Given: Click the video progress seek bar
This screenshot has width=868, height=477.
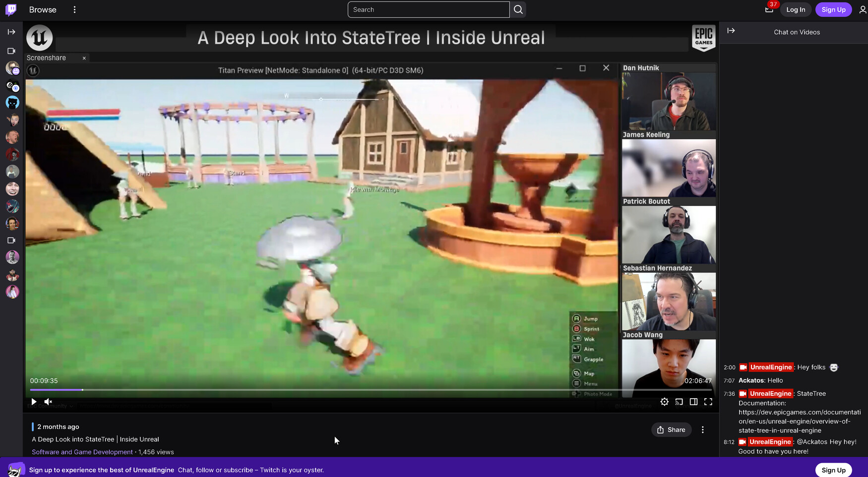Looking at the screenshot, I should point(347,390).
